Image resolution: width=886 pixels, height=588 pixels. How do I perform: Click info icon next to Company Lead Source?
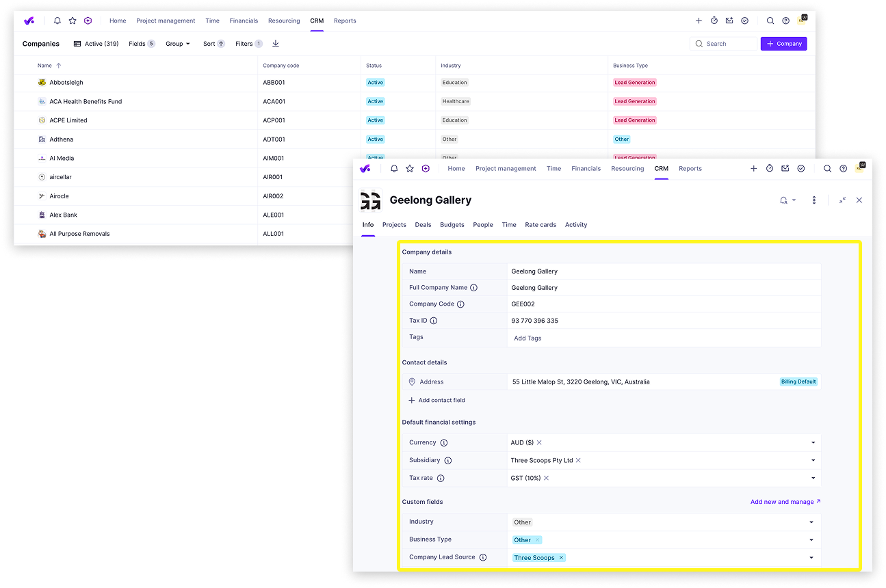(483, 557)
